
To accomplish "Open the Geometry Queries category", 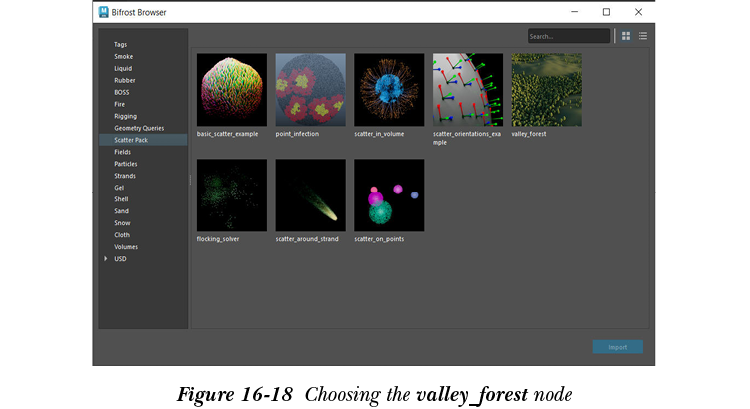I will (139, 128).
